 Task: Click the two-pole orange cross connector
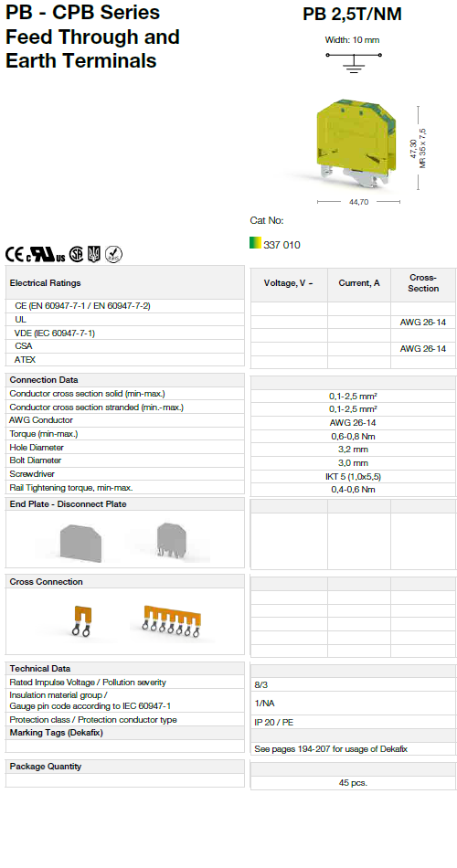82,621
